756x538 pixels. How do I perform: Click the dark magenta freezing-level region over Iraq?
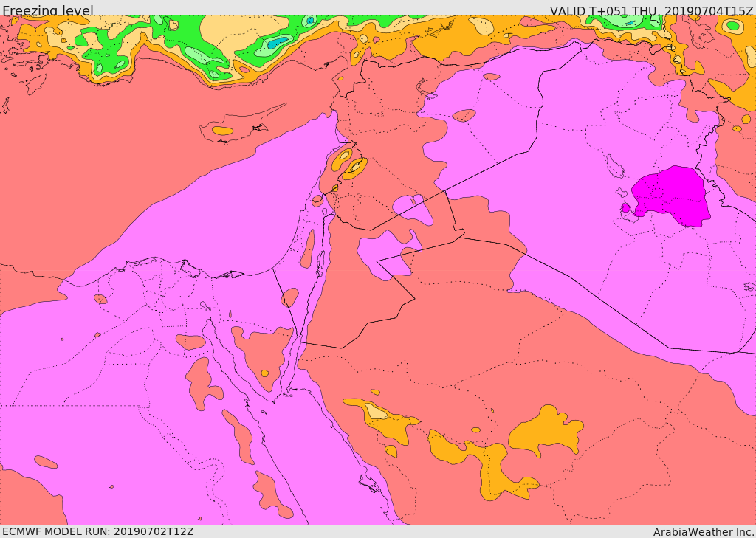[x=672, y=196]
